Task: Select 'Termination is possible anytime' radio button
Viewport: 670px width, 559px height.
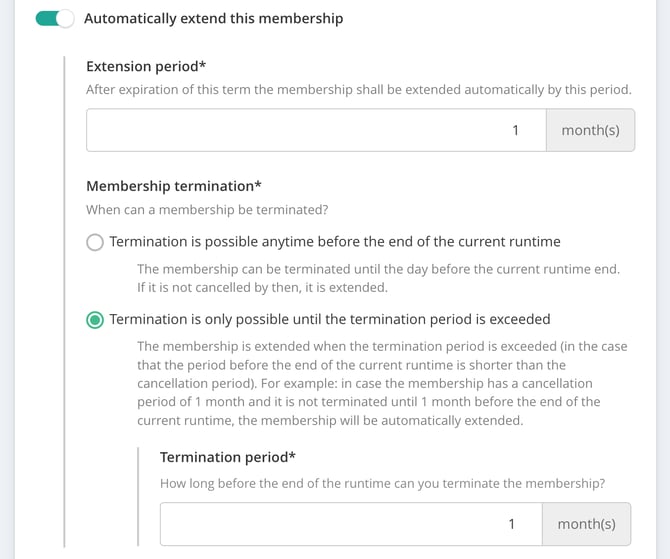Action: point(95,242)
